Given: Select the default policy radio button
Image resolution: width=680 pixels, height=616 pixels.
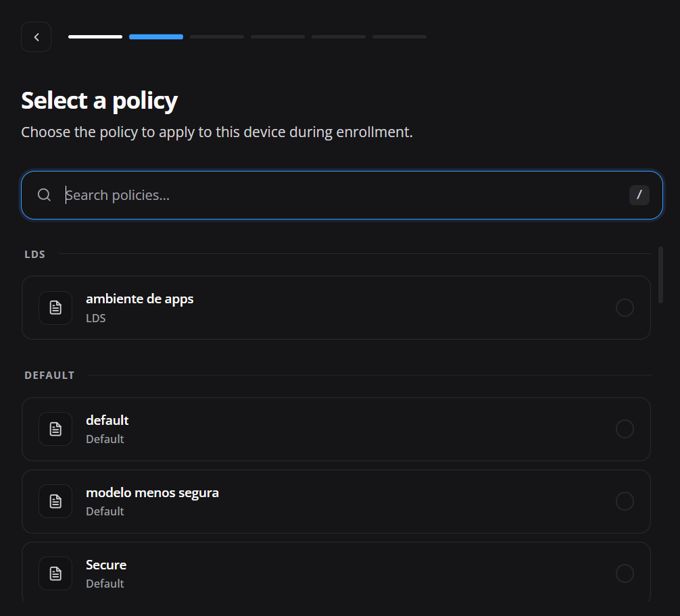Looking at the screenshot, I should pyautogui.click(x=625, y=429).
